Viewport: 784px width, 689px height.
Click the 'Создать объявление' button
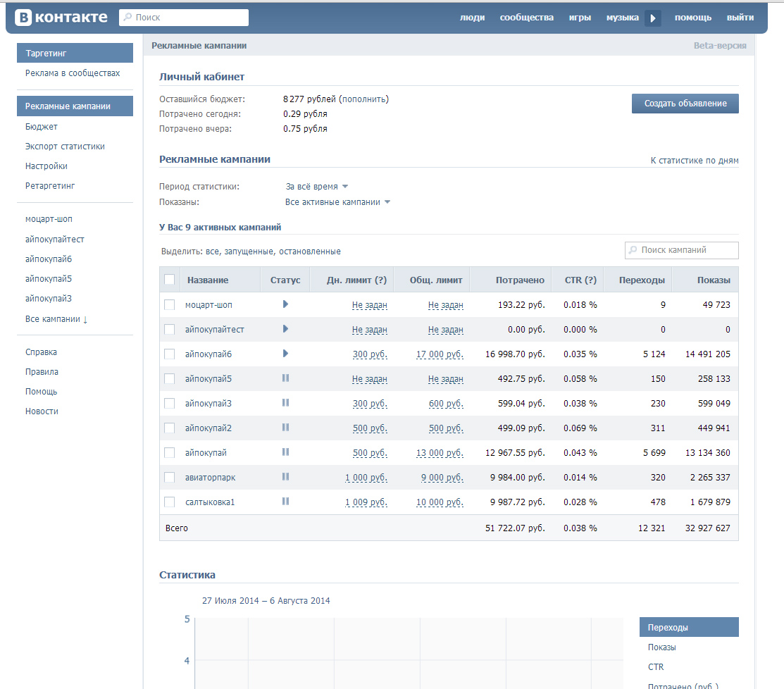click(685, 104)
